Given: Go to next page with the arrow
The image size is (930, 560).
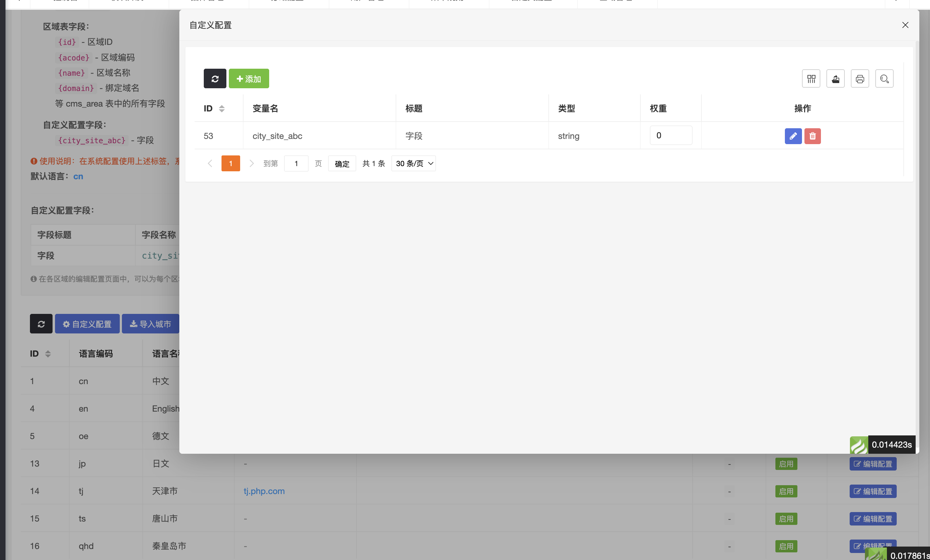Looking at the screenshot, I should click(x=251, y=163).
